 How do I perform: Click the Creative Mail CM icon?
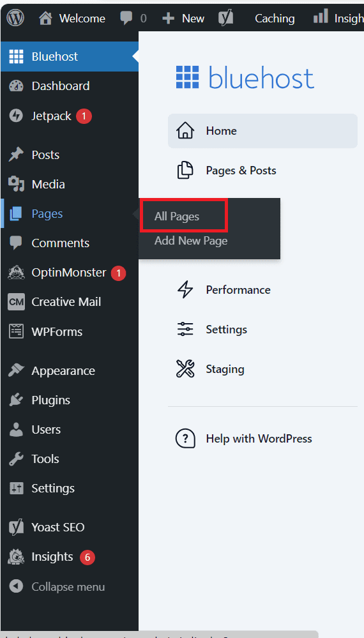pos(16,302)
